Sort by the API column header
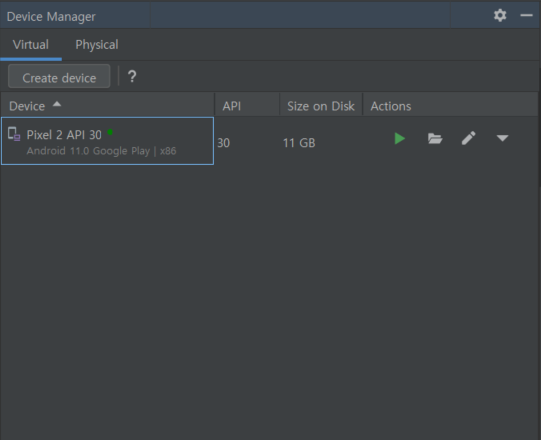The width and height of the screenshot is (541, 440). pyautogui.click(x=232, y=106)
